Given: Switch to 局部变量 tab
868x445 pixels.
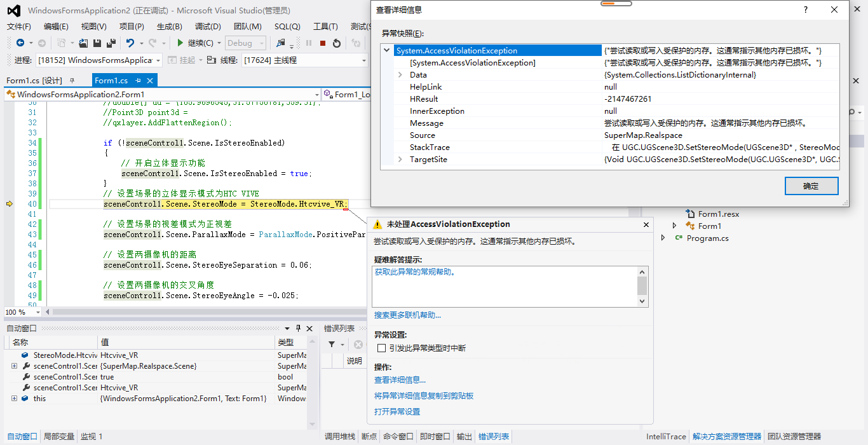Looking at the screenshot, I should click(59, 437).
